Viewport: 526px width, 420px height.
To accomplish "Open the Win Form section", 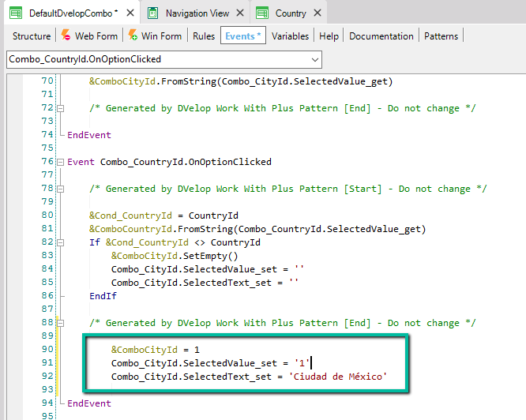I will [161, 36].
